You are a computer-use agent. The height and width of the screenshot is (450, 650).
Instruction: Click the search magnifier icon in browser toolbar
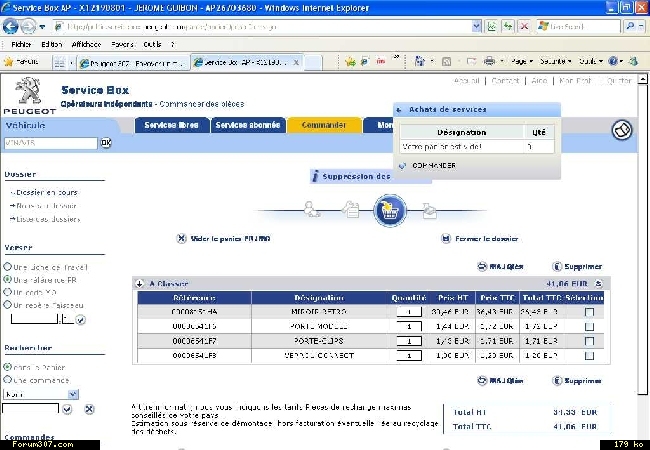click(630, 27)
